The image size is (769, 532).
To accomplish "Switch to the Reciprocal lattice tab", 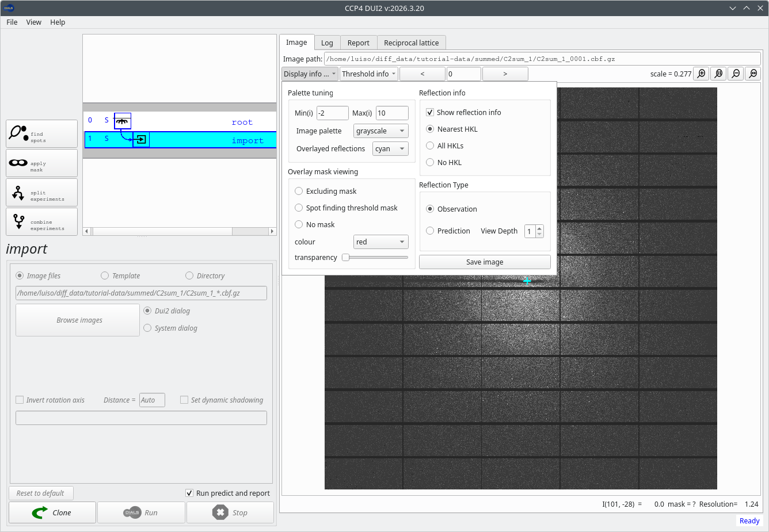I will (x=412, y=43).
